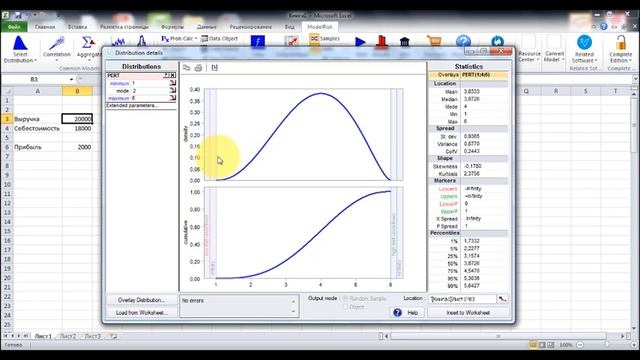This screenshot has width=640, height=360.
Task: Click the zoom out minus button in status bar
Action: (x=580, y=345)
